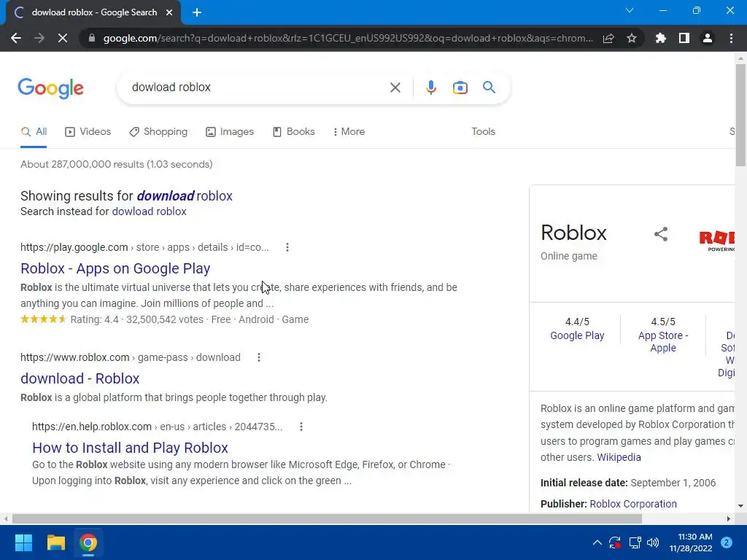
Task: Click the browser back arrow
Action: (16, 38)
